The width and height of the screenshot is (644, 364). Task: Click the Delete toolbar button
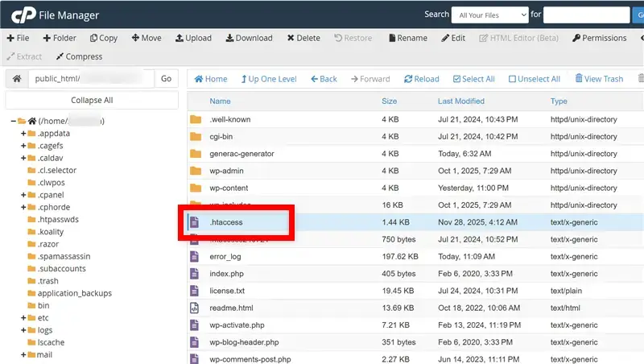pos(302,38)
